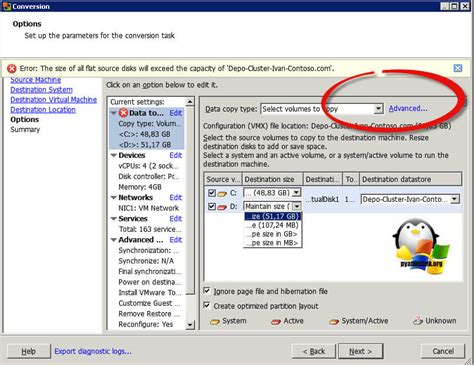Image resolution: width=474 pixels, height=365 pixels.
Task: Open the D: Maintain size dropdown
Action: (x=297, y=206)
